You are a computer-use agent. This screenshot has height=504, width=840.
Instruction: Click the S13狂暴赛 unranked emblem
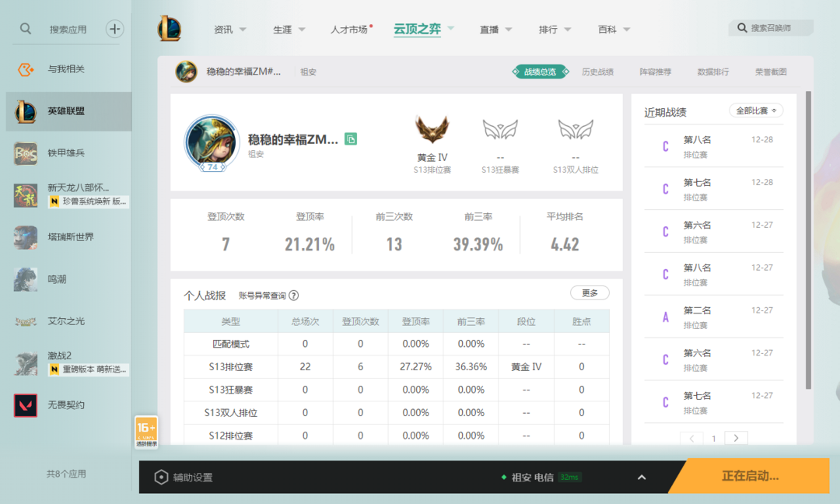[500, 129]
